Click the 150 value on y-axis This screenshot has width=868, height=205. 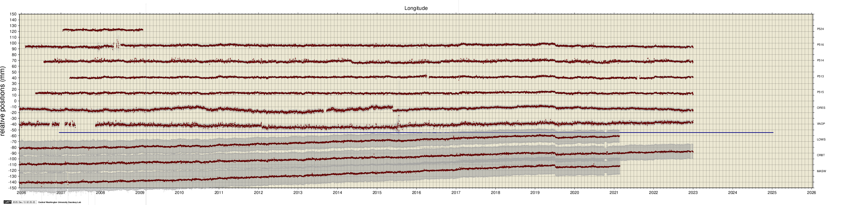click(13, 14)
